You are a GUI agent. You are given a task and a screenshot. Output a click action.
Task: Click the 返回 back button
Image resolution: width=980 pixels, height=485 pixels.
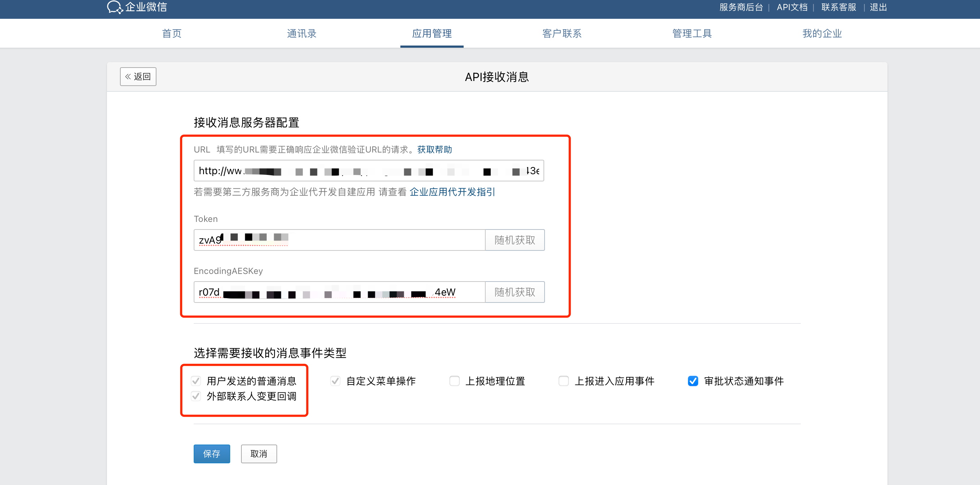tap(138, 77)
